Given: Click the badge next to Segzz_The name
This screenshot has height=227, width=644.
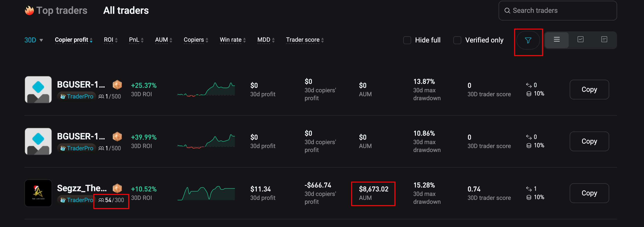Looking at the screenshot, I should 117,188.
